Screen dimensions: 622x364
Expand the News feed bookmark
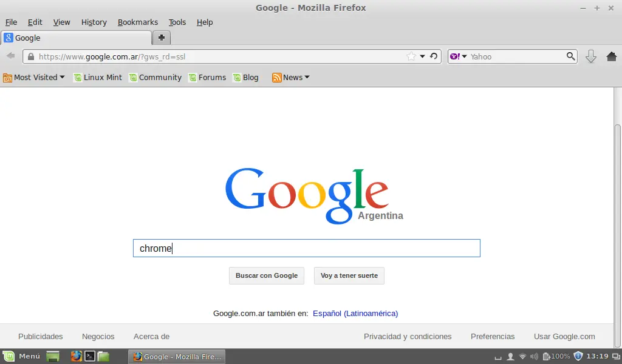click(x=291, y=77)
